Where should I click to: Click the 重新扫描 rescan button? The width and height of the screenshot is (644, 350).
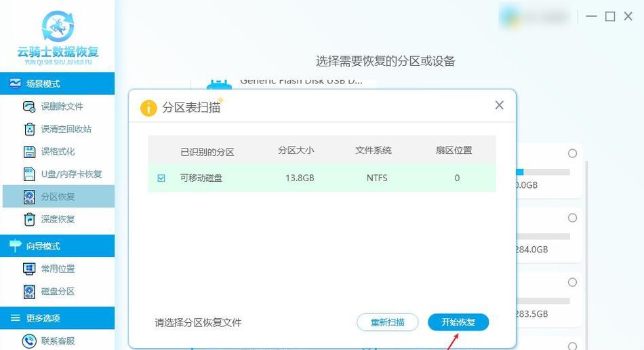(x=387, y=322)
